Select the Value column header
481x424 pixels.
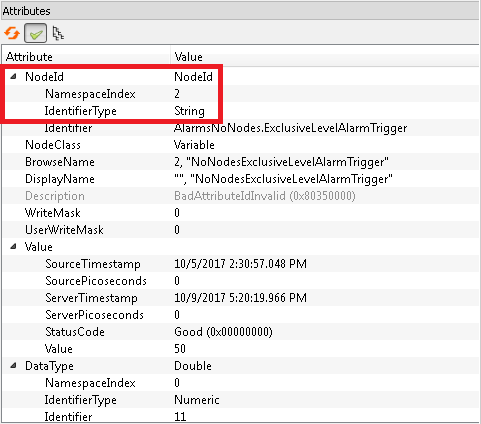[325, 57]
